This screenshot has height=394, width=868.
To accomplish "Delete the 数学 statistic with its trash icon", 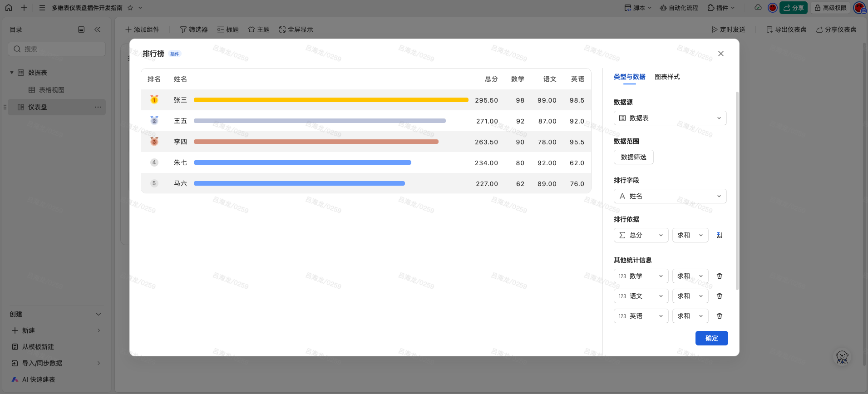I will tap(720, 276).
